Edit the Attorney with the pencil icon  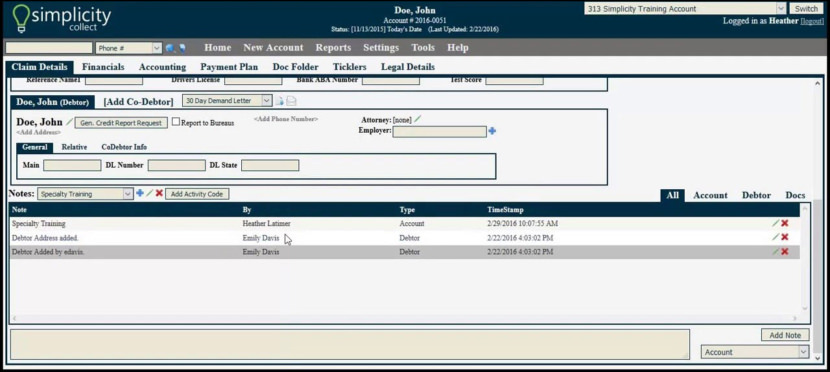click(x=418, y=120)
